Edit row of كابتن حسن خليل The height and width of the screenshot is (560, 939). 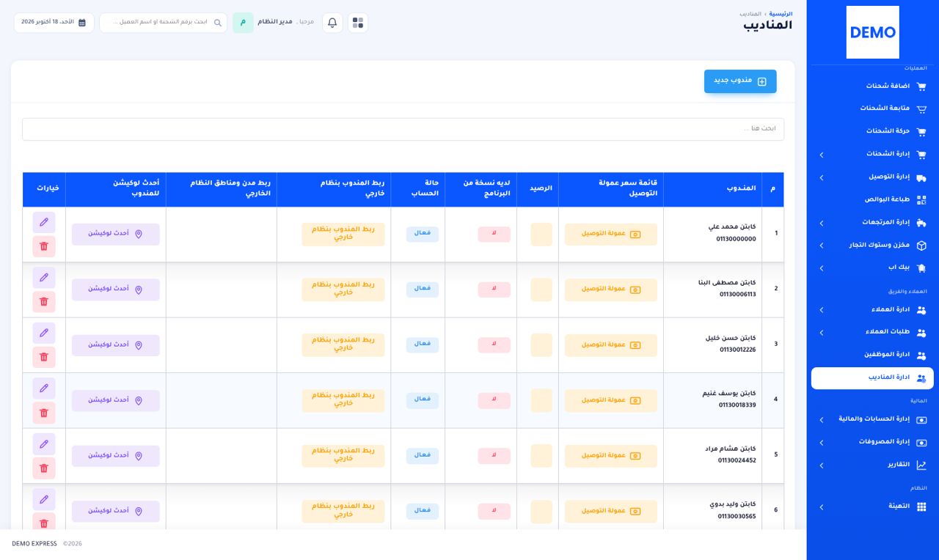44,333
